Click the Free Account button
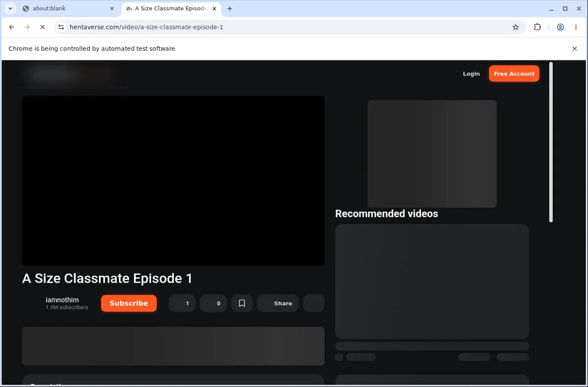This screenshot has width=588, height=387. point(514,73)
